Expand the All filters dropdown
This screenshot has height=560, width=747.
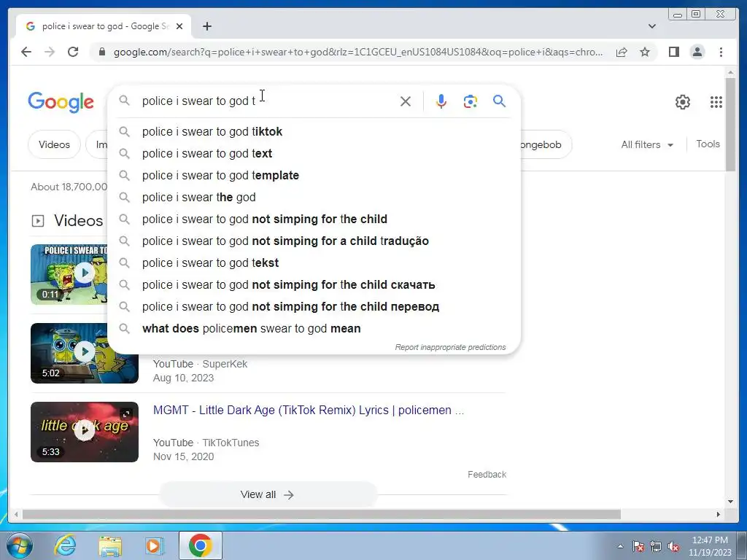pos(647,145)
